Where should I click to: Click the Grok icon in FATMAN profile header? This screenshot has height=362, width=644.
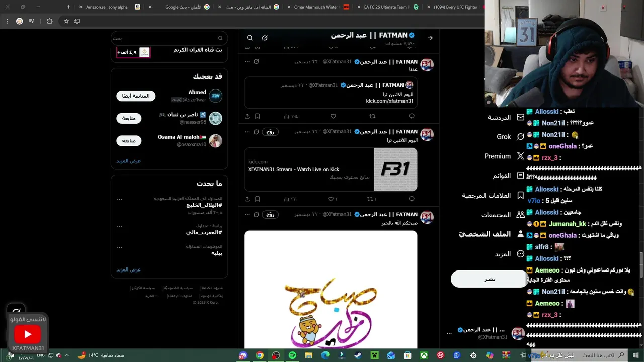(x=265, y=38)
